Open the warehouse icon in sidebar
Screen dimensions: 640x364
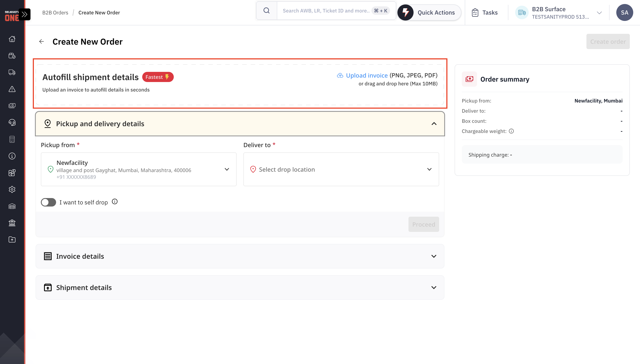12,206
